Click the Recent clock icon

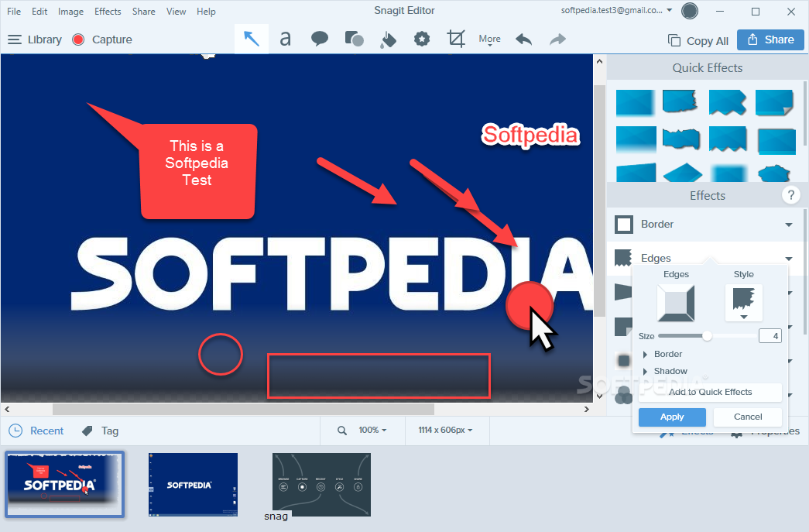(15, 431)
